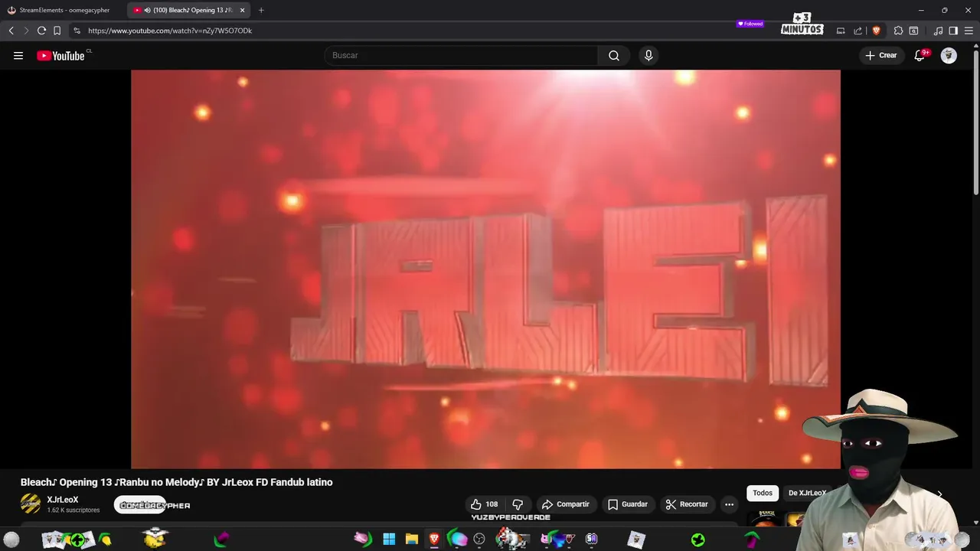Open Brave browser taskbar icon
980x551 pixels.
point(434,539)
